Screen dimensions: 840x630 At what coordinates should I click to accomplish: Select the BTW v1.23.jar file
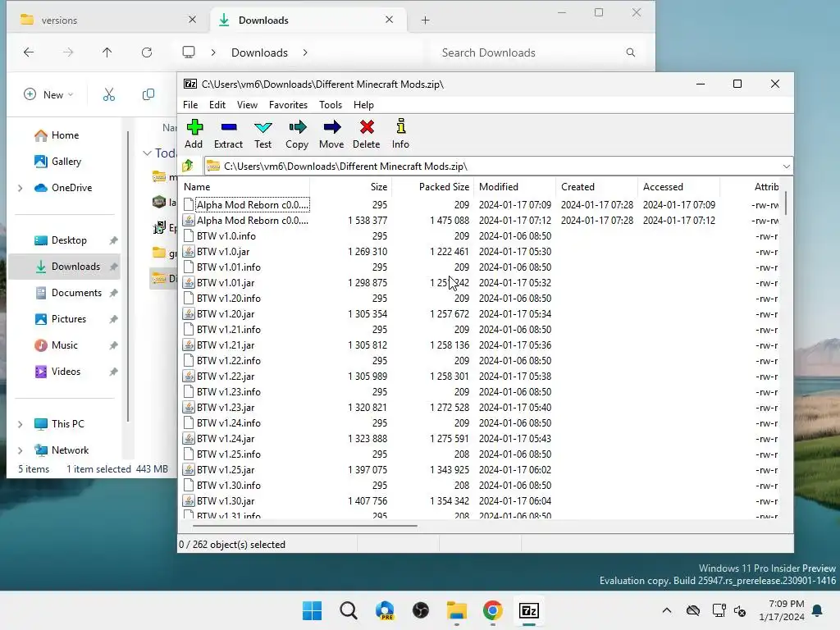226,408
